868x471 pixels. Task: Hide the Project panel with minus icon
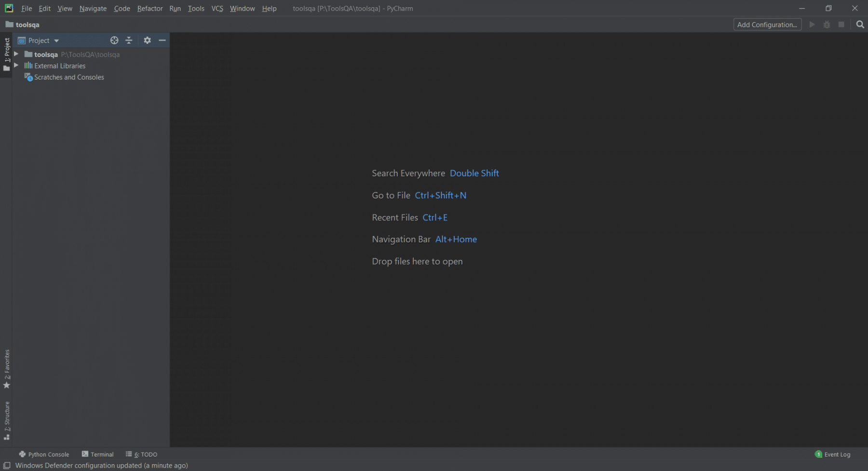(x=163, y=40)
